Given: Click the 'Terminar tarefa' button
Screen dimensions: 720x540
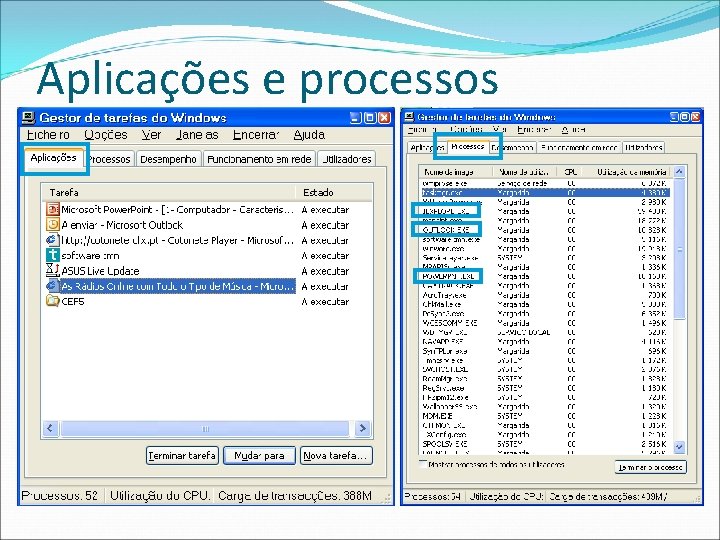Looking at the screenshot, I should pyautogui.click(x=182, y=456).
